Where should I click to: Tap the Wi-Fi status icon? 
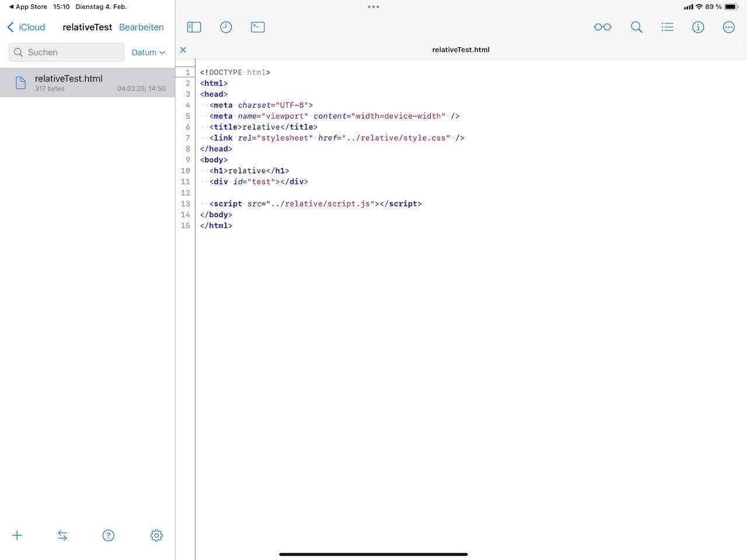pyautogui.click(x=699, y=7)
